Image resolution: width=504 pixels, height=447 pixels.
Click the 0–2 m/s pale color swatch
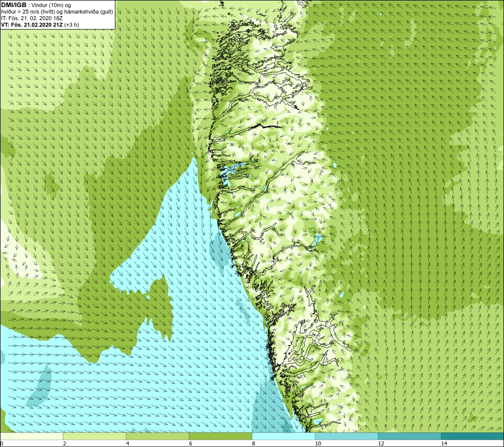[31, 436]
